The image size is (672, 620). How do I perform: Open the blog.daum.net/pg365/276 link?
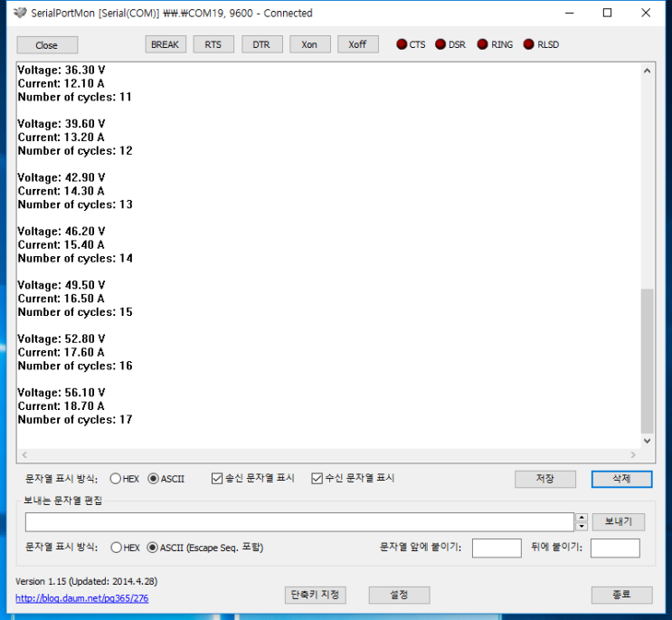(82, 598)
